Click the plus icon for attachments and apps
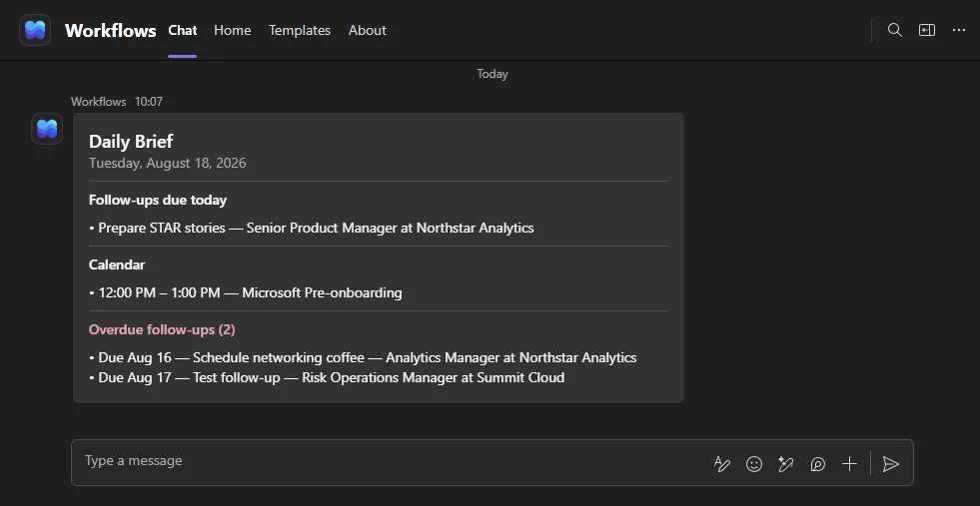The width and height of the screenshot is (980, 506). click(849, 463)
